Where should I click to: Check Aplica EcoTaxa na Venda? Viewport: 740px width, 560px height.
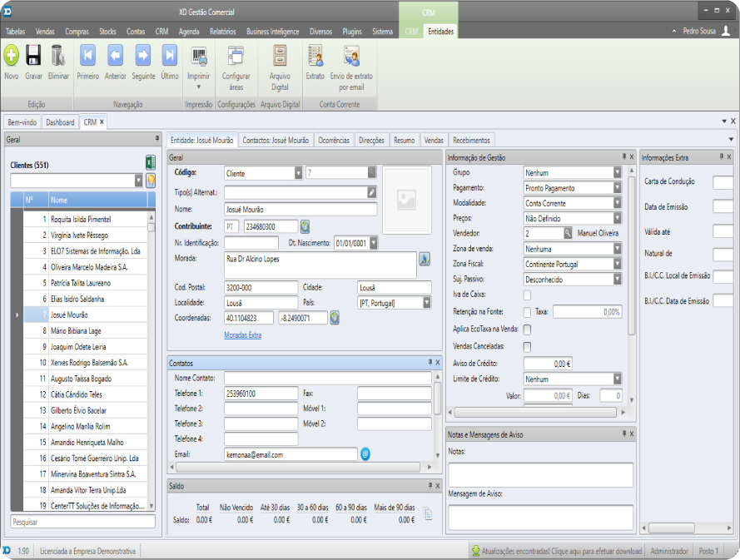point(527,330)
